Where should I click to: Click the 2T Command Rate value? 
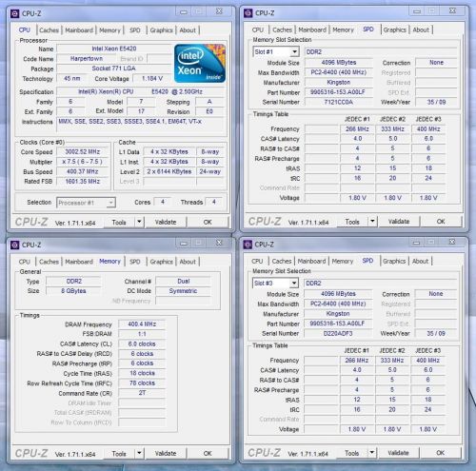[142, 393]
